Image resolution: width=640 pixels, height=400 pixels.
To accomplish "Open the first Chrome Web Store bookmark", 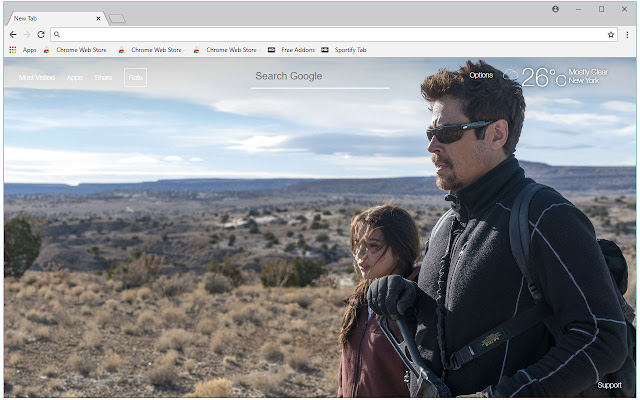I will tap(76, 50).
